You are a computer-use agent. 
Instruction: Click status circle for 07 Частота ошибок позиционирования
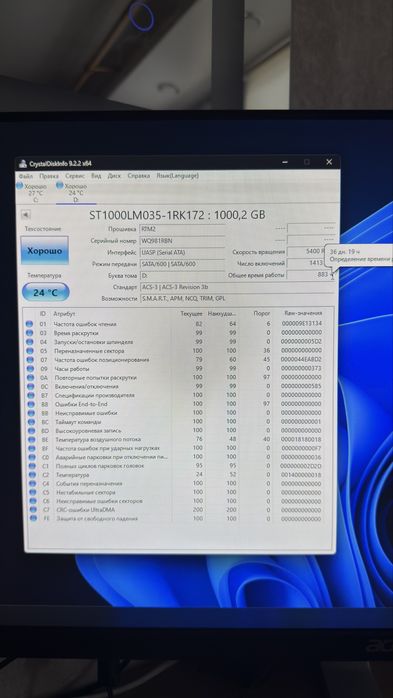(30, 360)
